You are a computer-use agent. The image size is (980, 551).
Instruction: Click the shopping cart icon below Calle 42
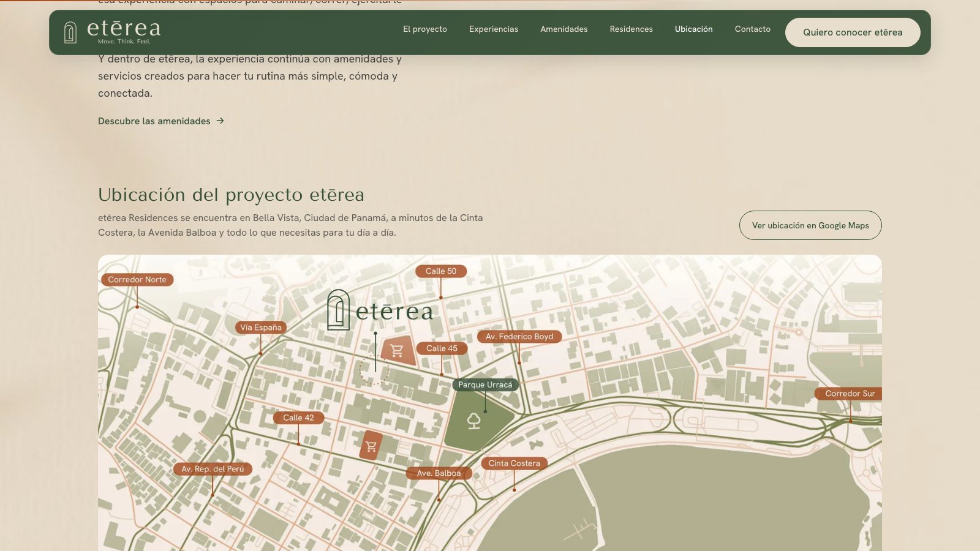(x=371, y=446)
